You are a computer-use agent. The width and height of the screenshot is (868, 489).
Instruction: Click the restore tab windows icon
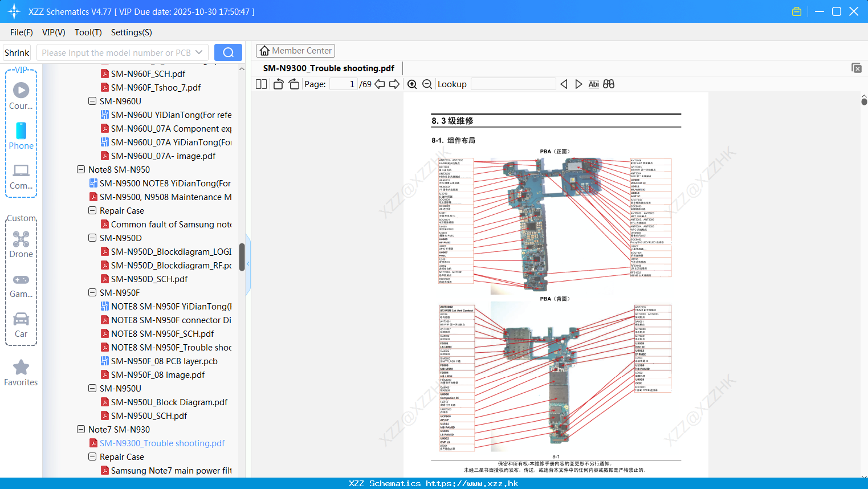pyautogui.click(x=857, y=68)
